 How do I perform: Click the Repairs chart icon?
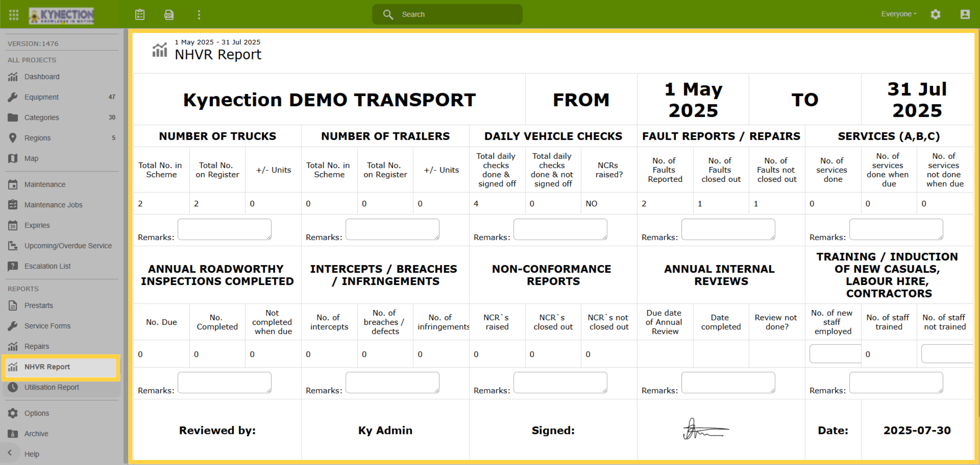(x=13, y=347)
